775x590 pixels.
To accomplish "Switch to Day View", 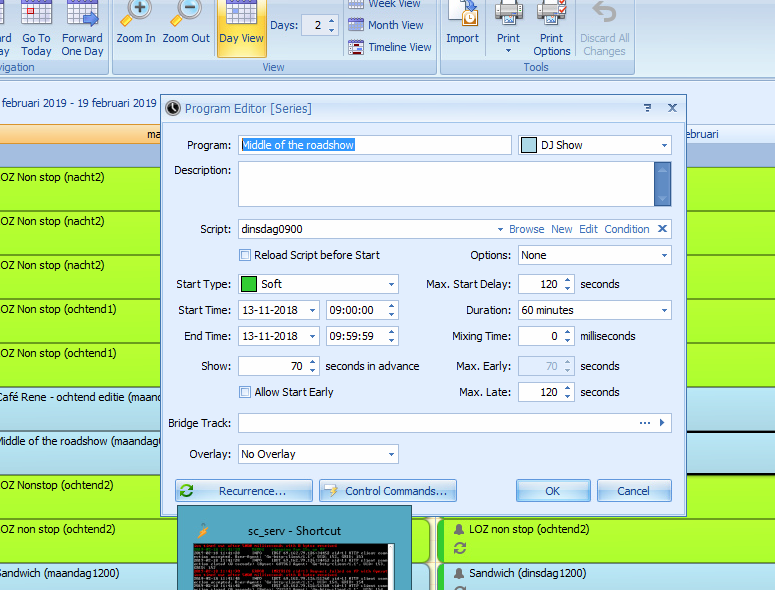I will point(241,25).
